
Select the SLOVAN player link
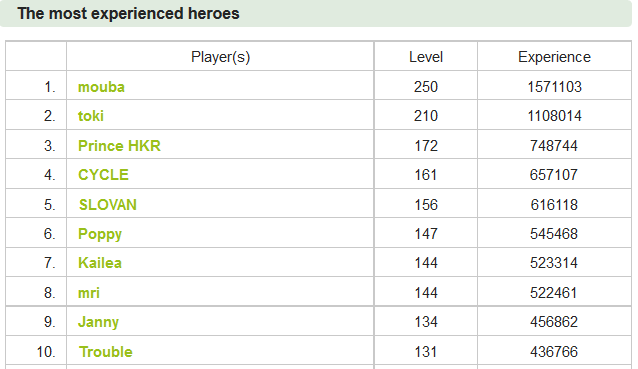coord(108,205)
